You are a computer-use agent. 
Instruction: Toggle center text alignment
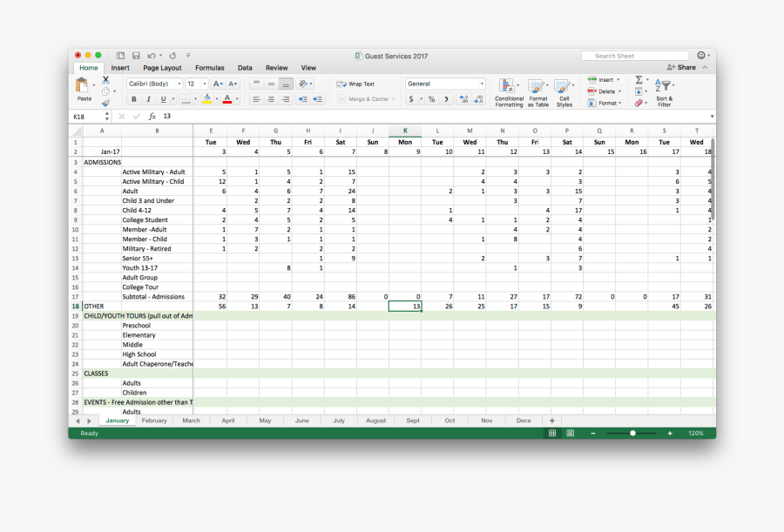click(271, 99)
